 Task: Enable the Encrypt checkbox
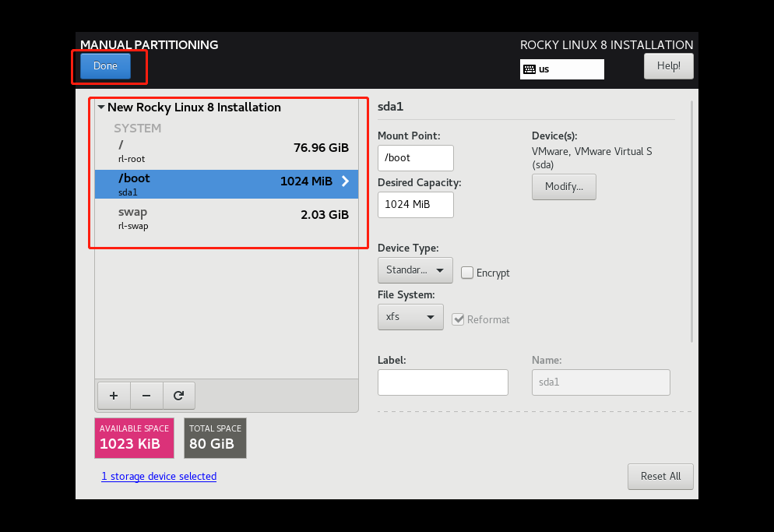pyautogui.click(x=467, y=273)
